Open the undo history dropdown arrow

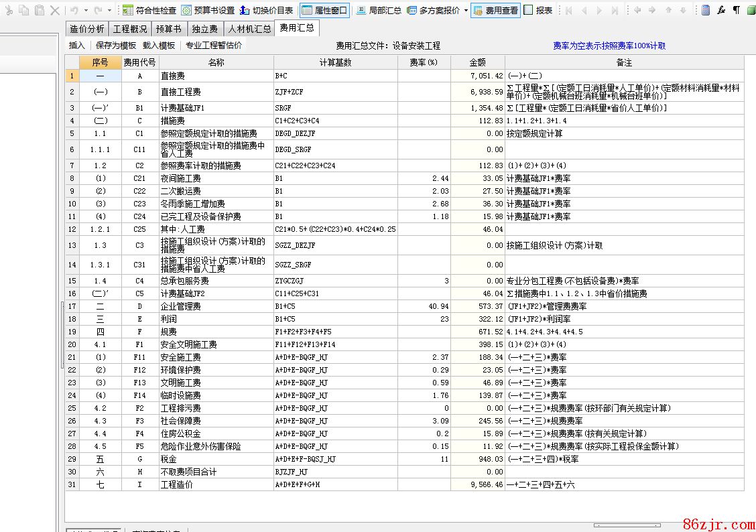[85, 10]
